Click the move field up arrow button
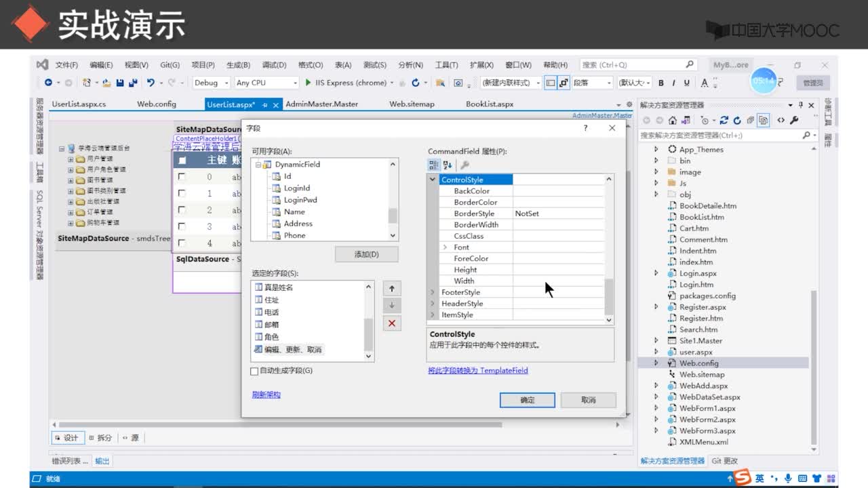Viewport: 868px width, 488px height. [391, 288]
